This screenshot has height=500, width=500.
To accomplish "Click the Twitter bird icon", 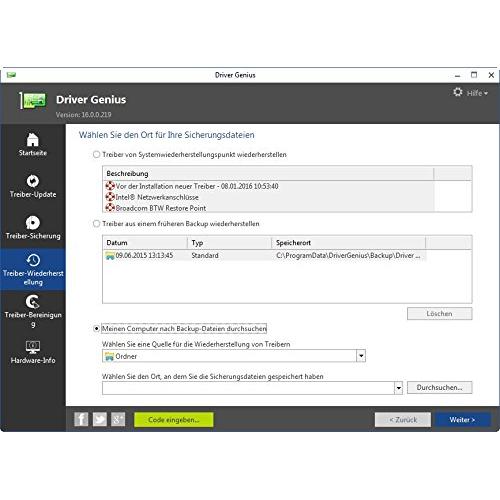I will click(100, 419).
